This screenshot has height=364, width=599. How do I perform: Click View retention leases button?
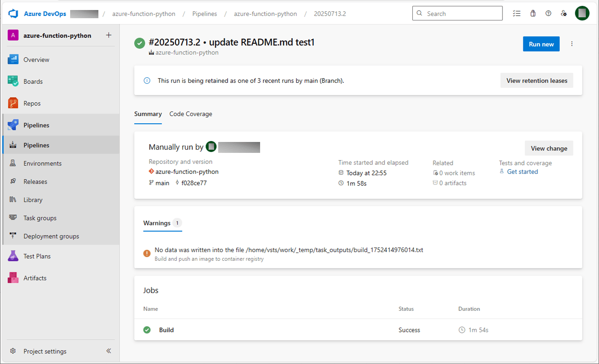click(537, 81)
